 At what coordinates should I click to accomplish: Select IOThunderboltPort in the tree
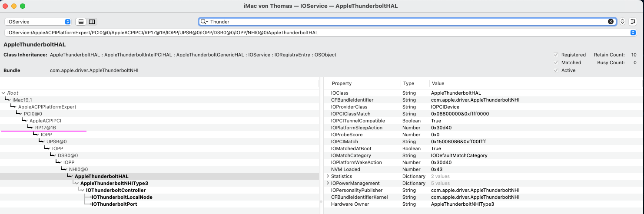click(x=114, y=204)
